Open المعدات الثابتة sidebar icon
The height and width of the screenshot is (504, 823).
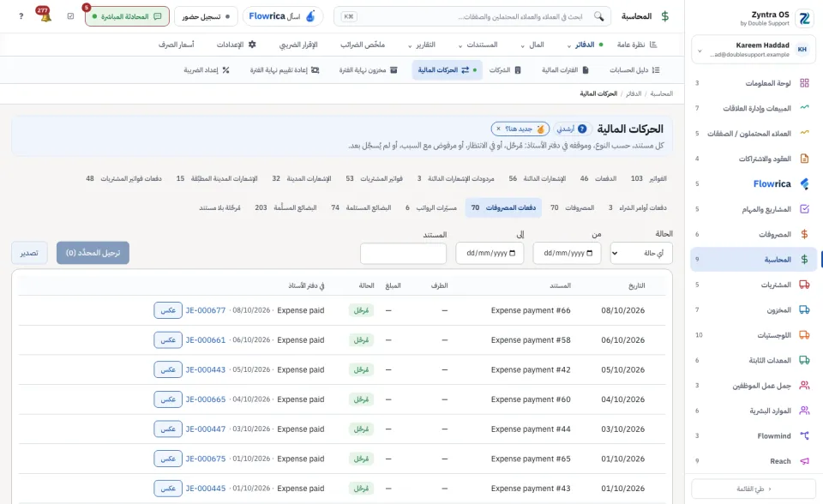coord(804,360)
